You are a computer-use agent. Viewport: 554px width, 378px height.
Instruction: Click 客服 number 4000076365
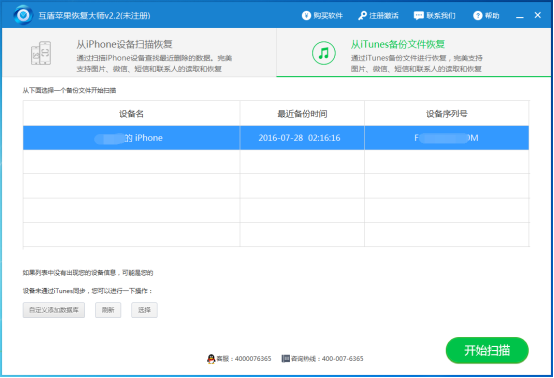tap(253, 359)
